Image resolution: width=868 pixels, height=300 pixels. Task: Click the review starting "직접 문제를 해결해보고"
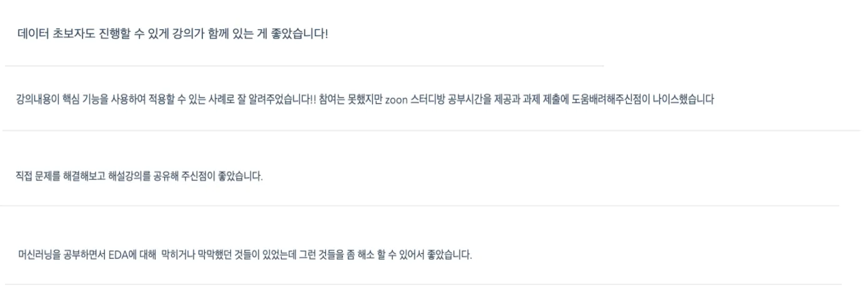coord(139,176)
